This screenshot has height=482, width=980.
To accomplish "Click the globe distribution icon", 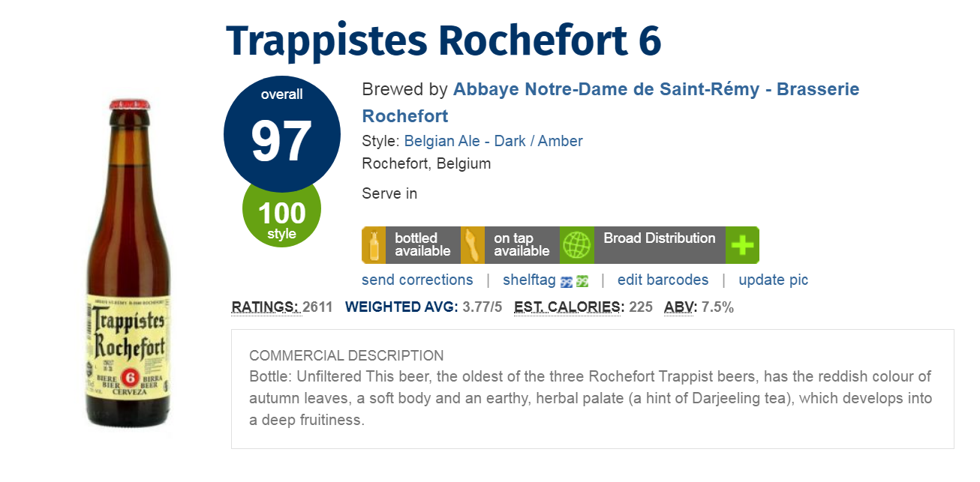I will [x=577, y=245].
